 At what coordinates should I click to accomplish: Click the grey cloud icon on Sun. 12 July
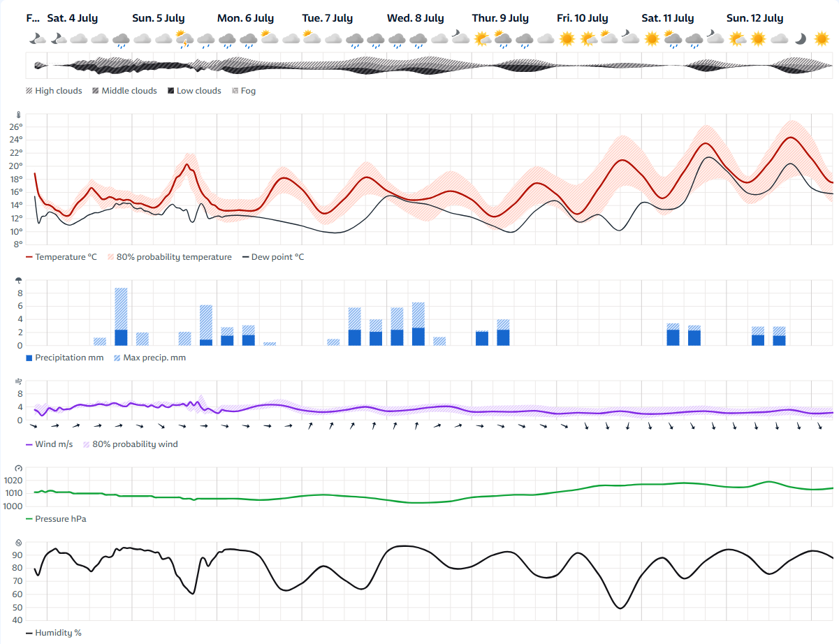pos(780,39)
